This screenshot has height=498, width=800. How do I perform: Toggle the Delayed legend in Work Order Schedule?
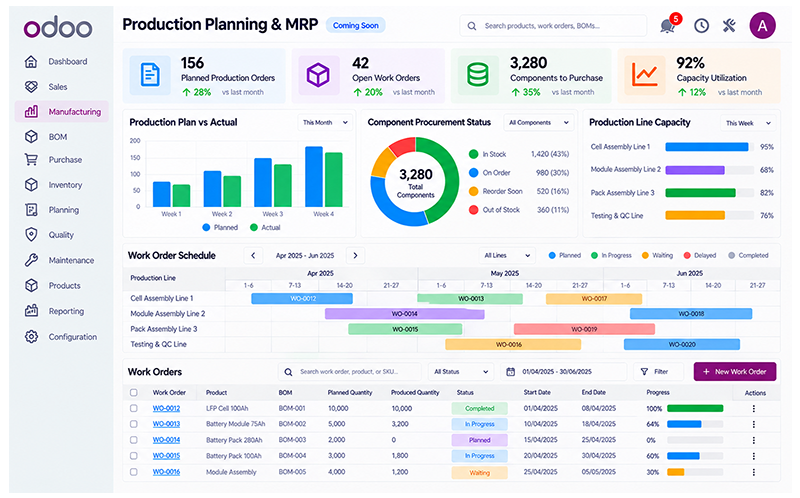tap(699, 256)
